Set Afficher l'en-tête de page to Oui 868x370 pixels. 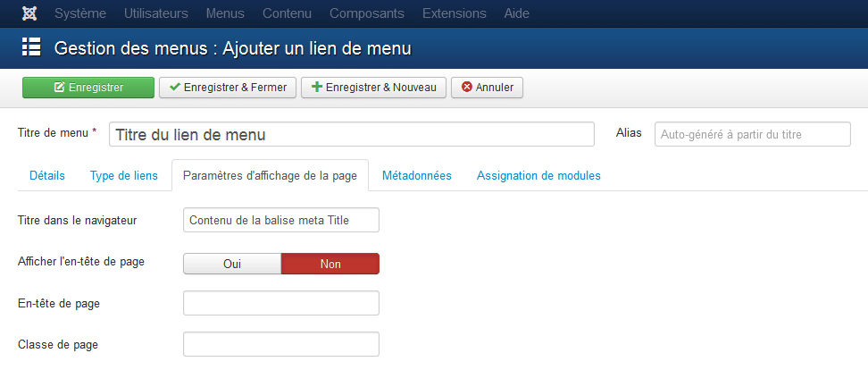[232, 264]
